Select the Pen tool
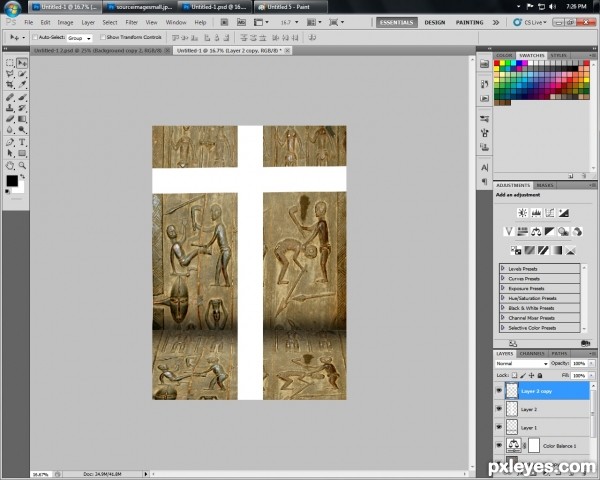The image size is (600, 480). click(x=10, y=142)
